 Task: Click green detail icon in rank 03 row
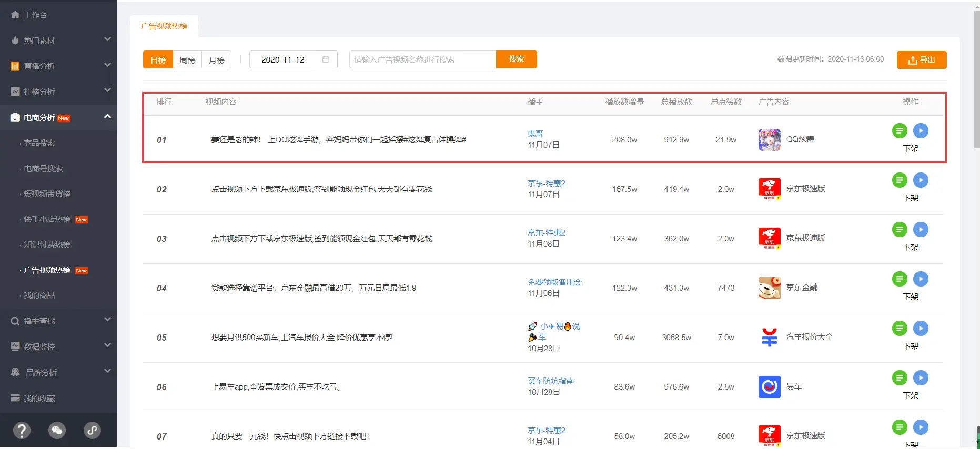pos(900,229)
